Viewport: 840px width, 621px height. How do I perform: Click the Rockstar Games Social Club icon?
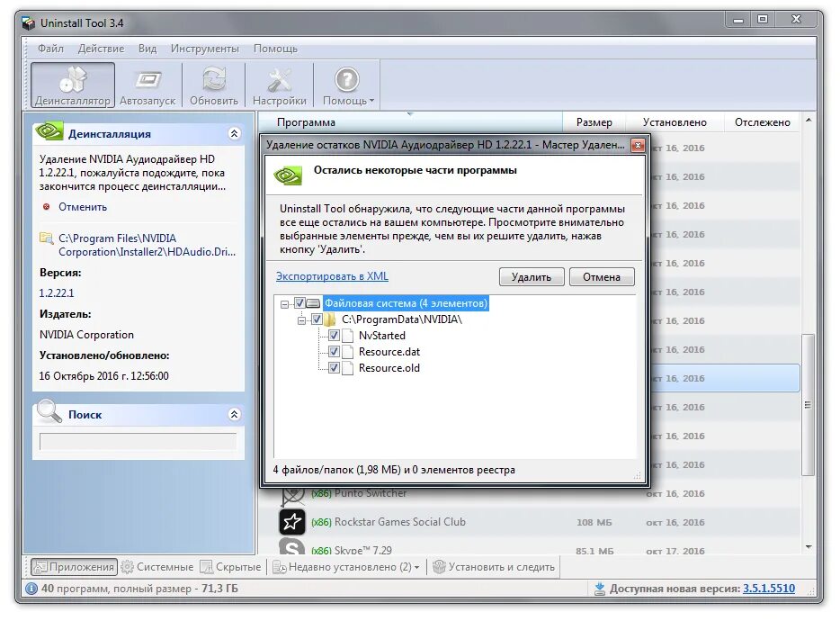[292, 522]
